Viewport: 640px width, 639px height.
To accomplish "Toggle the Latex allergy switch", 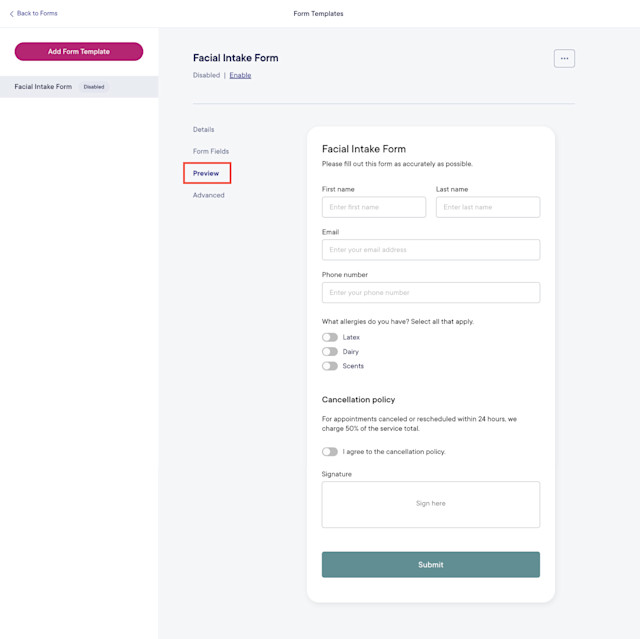I will [x=330, y=337].
